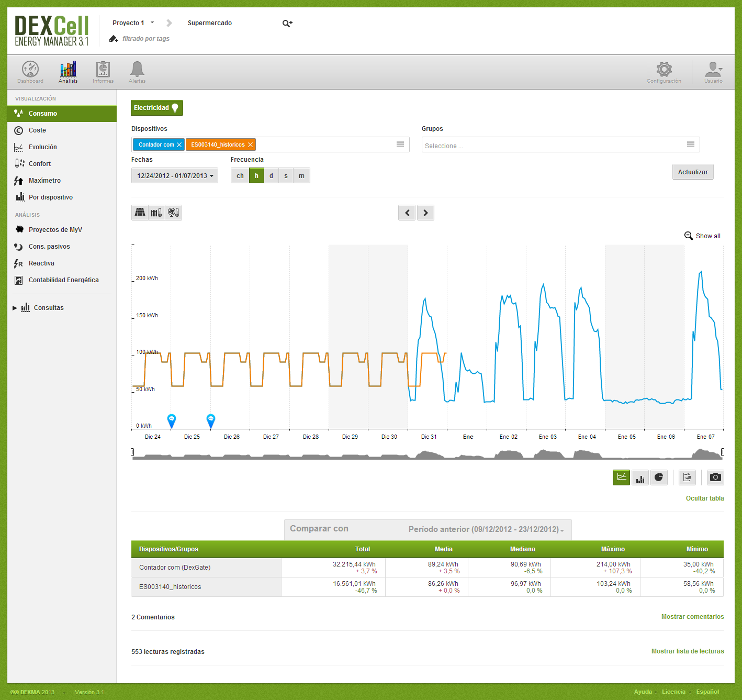Remove the ES003140_historicos device tag
Screen dimensions: 742x700
(x=250, y=145)
